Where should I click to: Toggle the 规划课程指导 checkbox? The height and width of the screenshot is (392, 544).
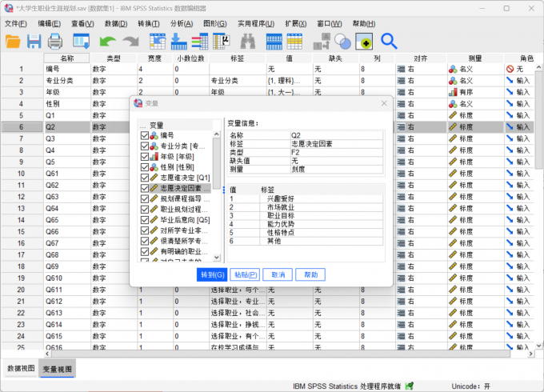coord(145,198)
